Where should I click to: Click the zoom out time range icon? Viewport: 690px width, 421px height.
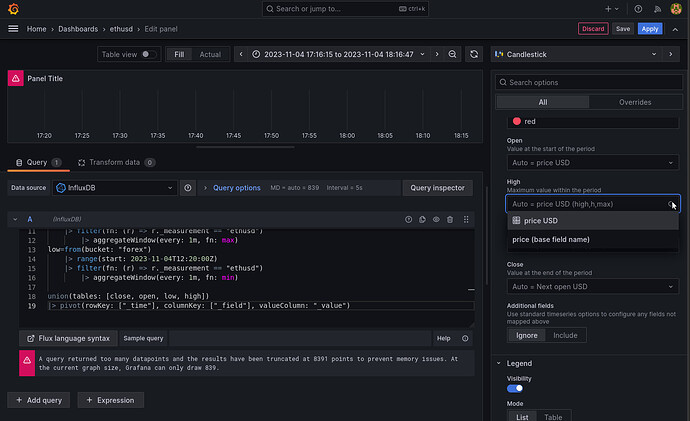pos(452,54)
